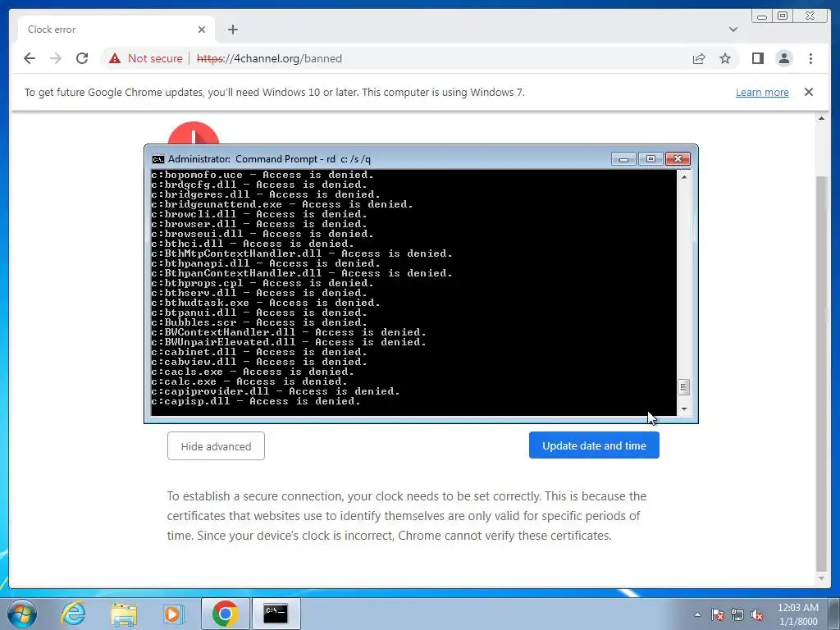
Task: Click Update date and time button
Action: 594,445
